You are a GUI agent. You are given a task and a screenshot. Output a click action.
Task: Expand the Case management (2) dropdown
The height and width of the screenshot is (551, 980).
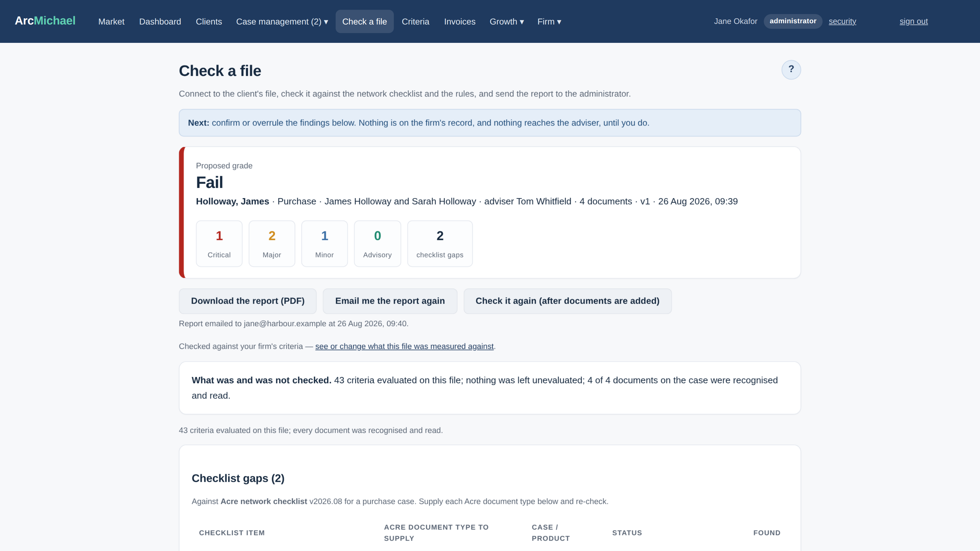click(282, 22)
